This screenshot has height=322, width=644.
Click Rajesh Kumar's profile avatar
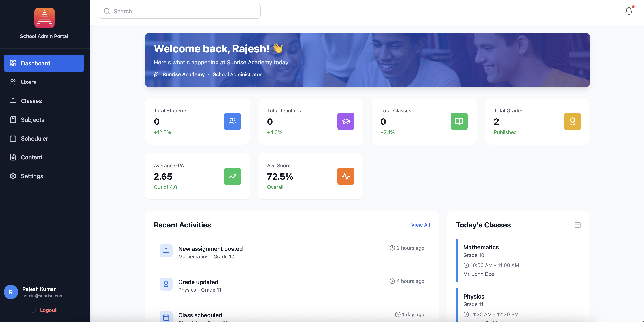click(11, 292)
